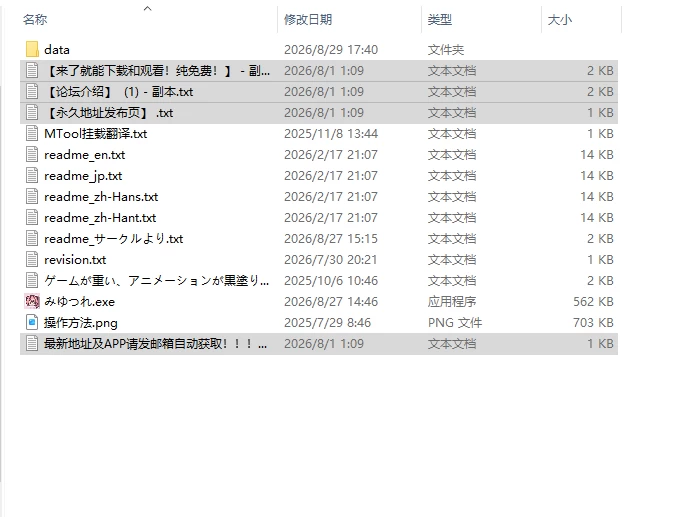Image resolution: width=689 pixels, height=517 pixels.
Task: Select file name 操作方法.png
Action: (x=81, y=323)
